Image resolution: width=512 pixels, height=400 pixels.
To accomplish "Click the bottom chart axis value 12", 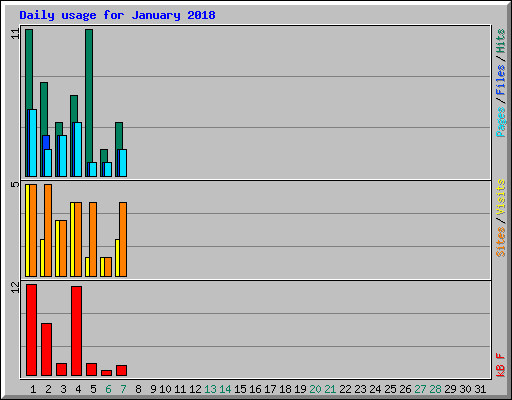I will coord(15,287).
